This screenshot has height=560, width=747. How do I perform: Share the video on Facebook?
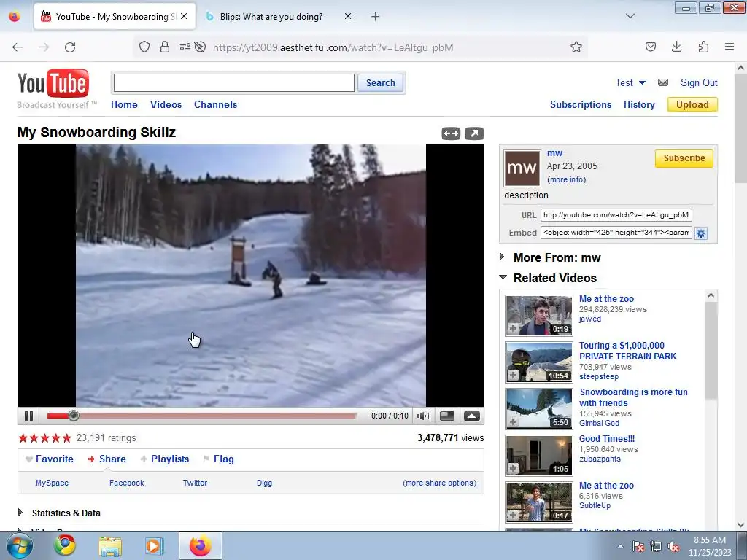(126, 483)
